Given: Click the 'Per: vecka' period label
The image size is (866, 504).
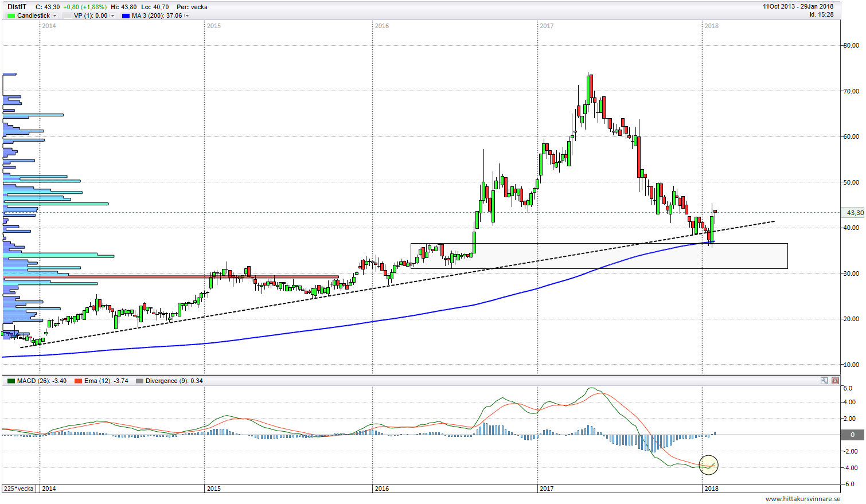Looking at the screenshot, I should point(192,7).
